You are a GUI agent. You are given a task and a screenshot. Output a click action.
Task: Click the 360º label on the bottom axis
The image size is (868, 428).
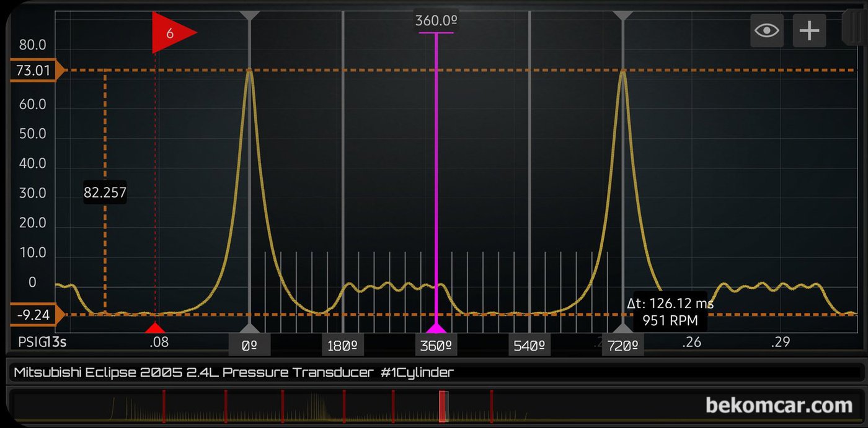coord(436,346)
